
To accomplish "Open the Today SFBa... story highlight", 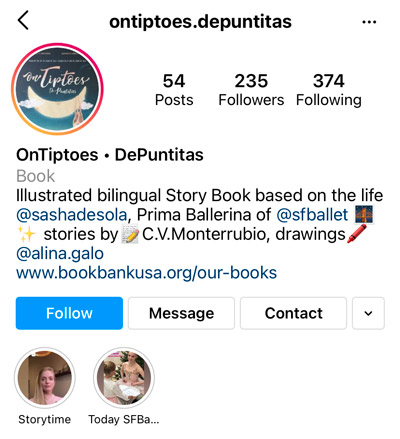I will coord(124,378).
